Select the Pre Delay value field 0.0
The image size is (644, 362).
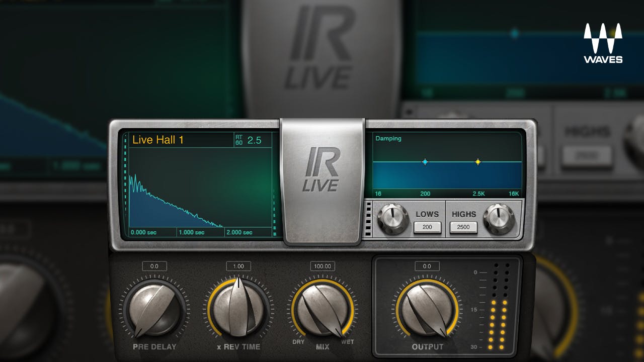[154, 266]
